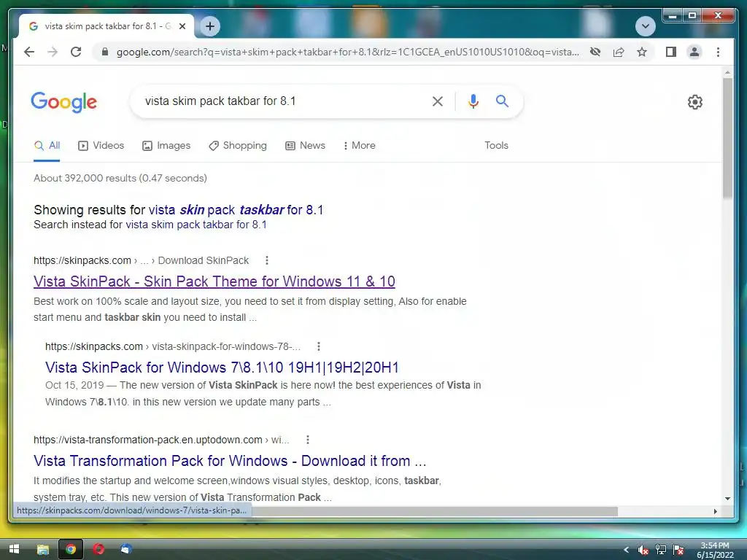Bookmark this page with the star icon
Viewport: 747px width, 560px height.
pyautogui.click(x=642, y=52)
